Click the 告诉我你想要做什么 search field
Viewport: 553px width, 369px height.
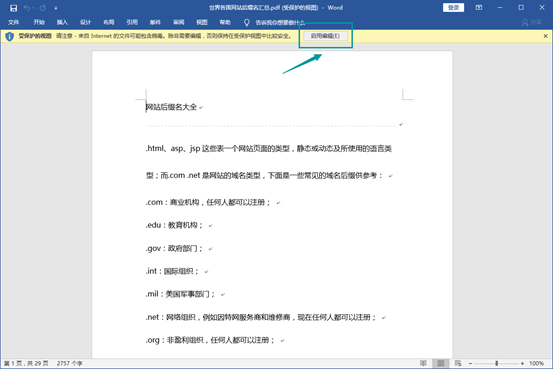(x=280, y=23)
